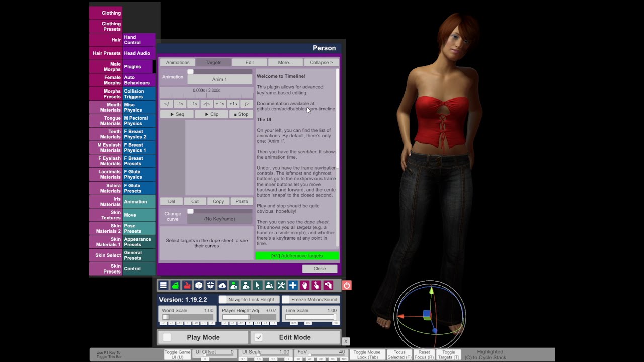This screenshot has height=362, width=644.
Task: Open the More... tab menu
Action: (285, 62)
